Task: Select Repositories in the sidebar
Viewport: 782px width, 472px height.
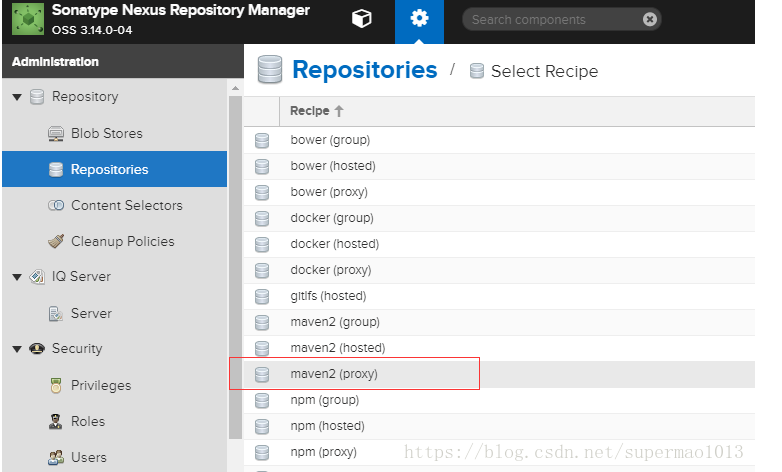Action: click(x=114, y=169)
